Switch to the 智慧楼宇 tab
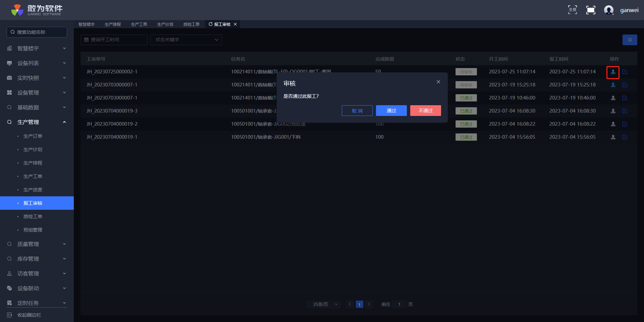The height and width of the screenshot is (322, 644). coord(87,24)
